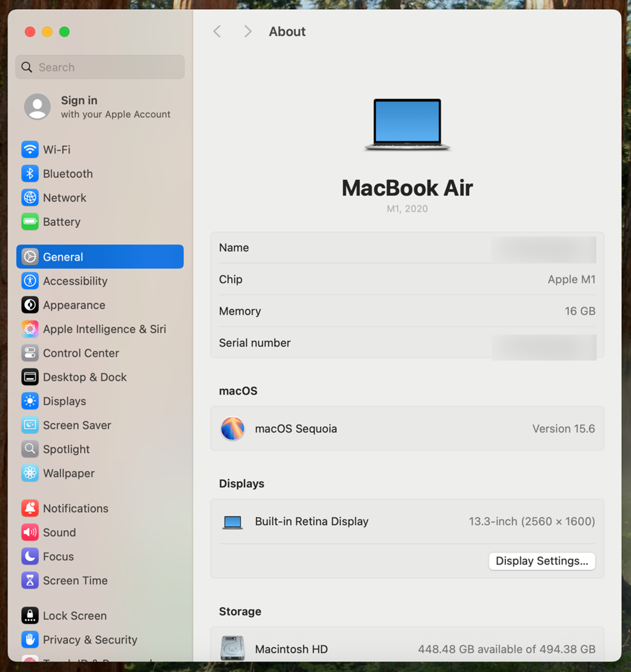Click the Control Center icon

(x=30, y=353)
